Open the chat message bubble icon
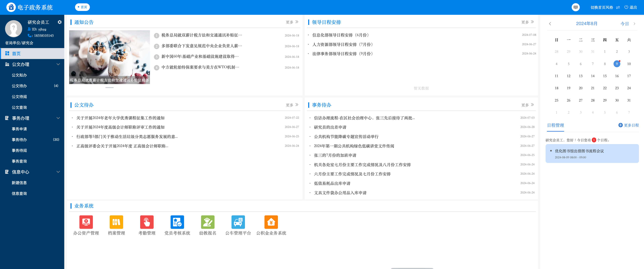This screenshot has width=644, height=269. pyautogui.click(x=576, y=7)
